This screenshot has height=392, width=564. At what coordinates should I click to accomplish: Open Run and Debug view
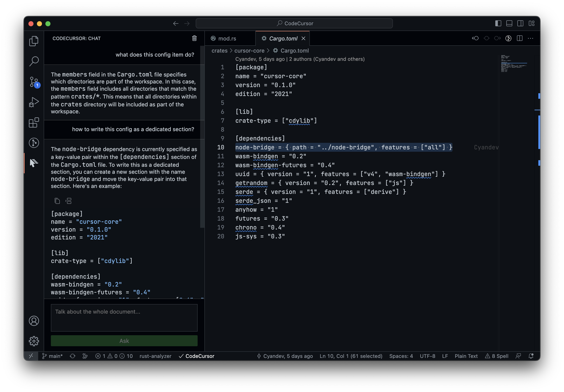pyautogui.click(x=34, y=102)
